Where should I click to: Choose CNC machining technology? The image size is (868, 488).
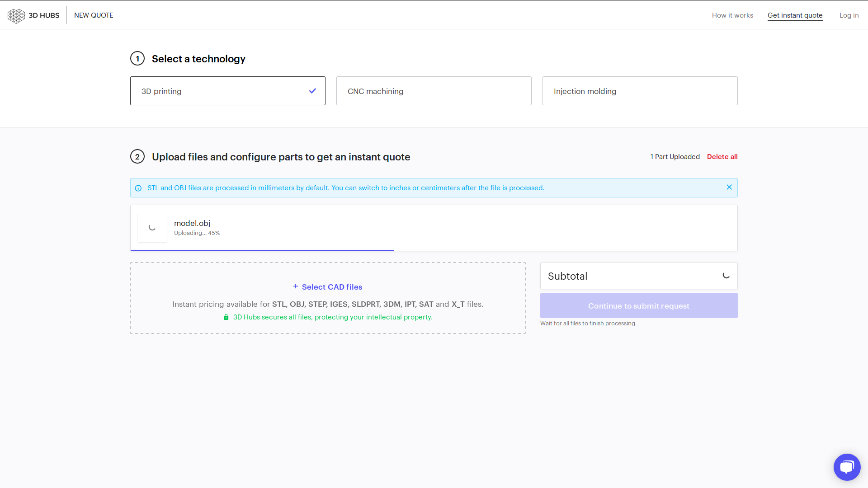coord(434,91)
